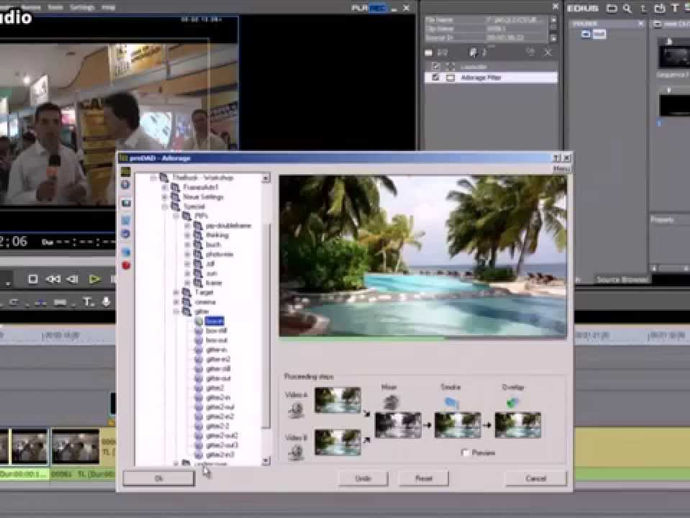Viewport: 690px width, 518px height.
Task: Click the microphone voice-over icon in timeline toolbar
Action: pyautogui.click(x=106, y=302)
